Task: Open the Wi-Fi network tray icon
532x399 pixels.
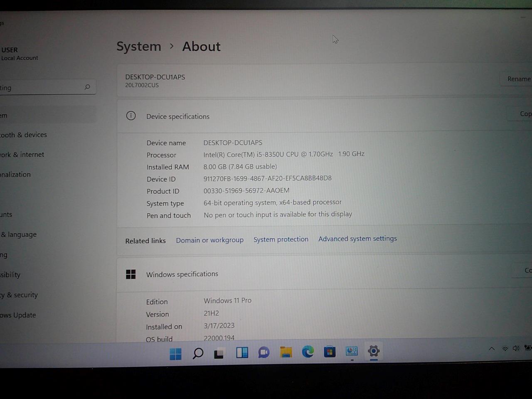Action: pos(505,348)
